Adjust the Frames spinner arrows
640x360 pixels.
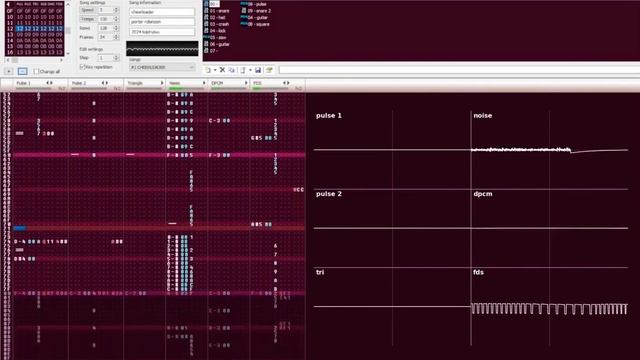click(x=116, y=37)
